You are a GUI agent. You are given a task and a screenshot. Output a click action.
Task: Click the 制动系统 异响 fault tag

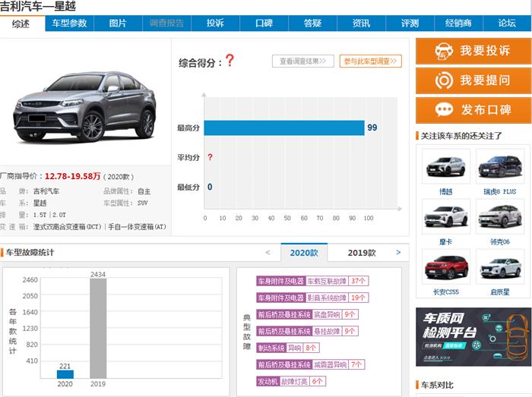tap(288, 348)
